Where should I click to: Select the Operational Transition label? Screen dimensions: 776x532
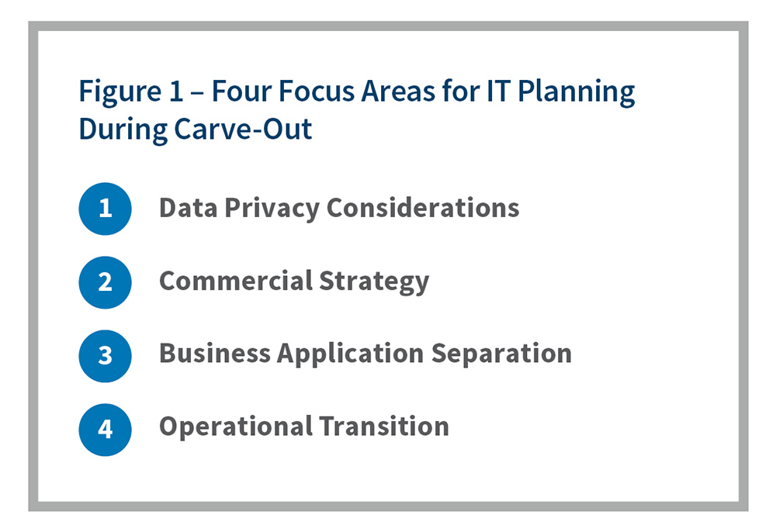pos(303,427)
